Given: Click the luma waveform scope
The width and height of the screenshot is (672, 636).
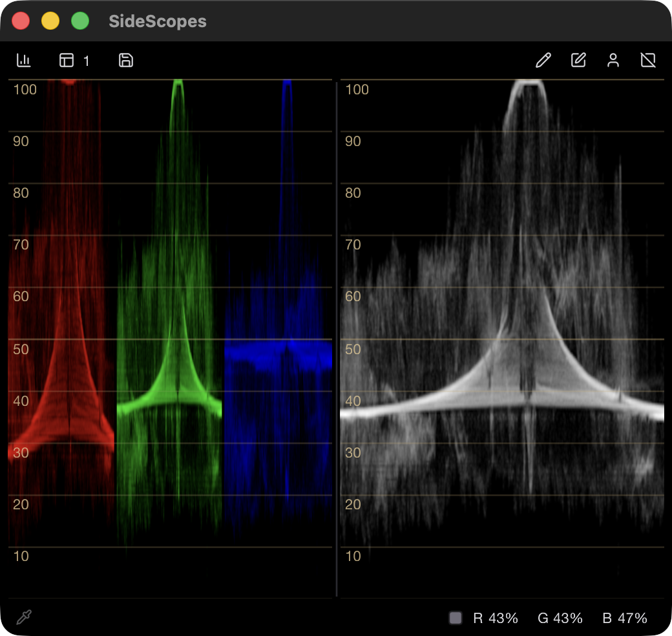Looking at the screenshot, I should click(x=502, y=338).
